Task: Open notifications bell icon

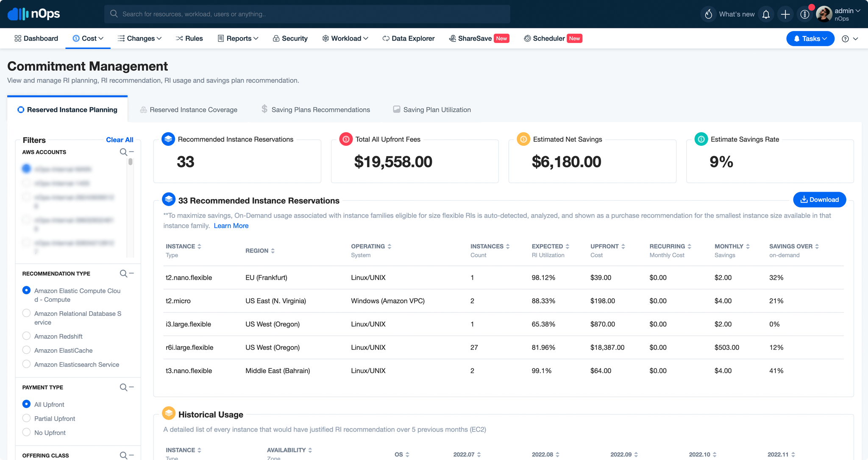Action: point(766,14)
